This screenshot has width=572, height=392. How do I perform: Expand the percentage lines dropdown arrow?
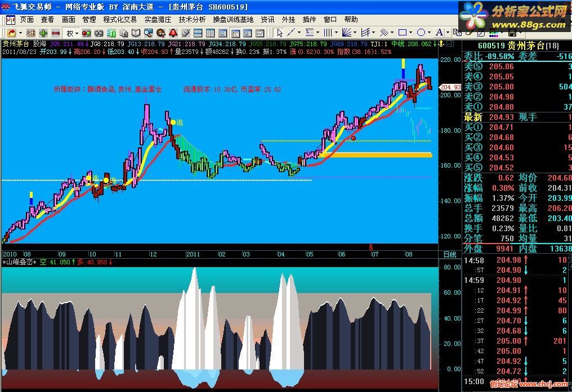[318, 33]
